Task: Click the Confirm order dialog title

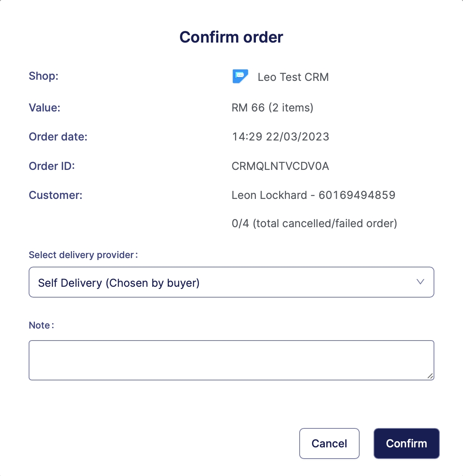Action: coord(231,37)
